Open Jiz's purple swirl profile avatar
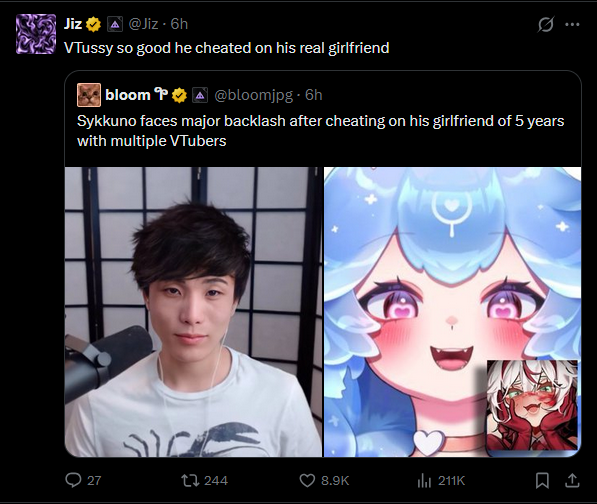Image resolution: width=597 pixels, height=504 pixels. click(x=36, y=34)
